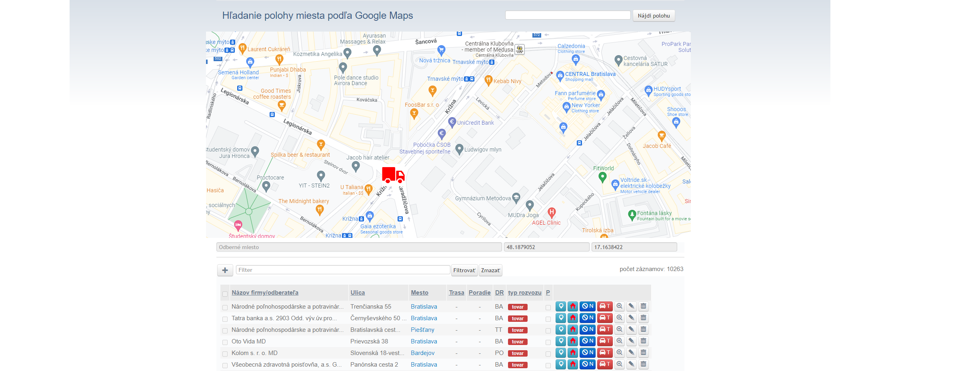Focus the Filter text field

pos(343,270)
